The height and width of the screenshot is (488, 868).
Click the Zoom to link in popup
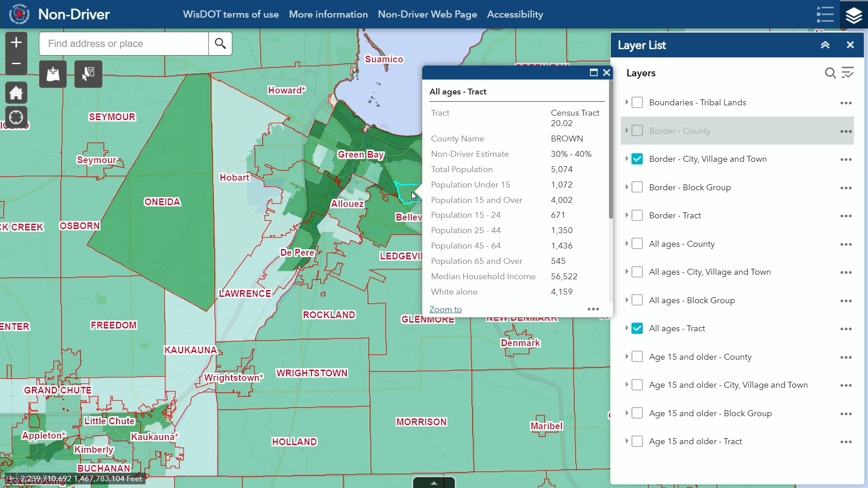point(445,310)
